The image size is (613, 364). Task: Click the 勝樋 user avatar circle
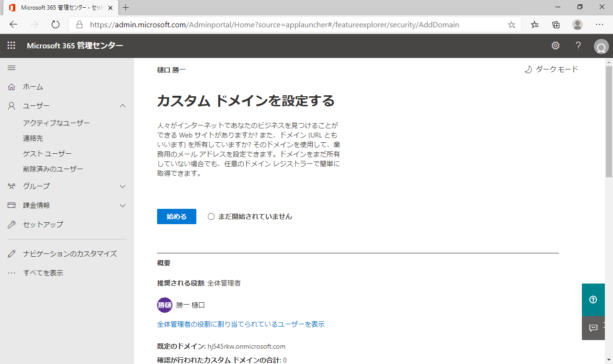coord(165,305)
